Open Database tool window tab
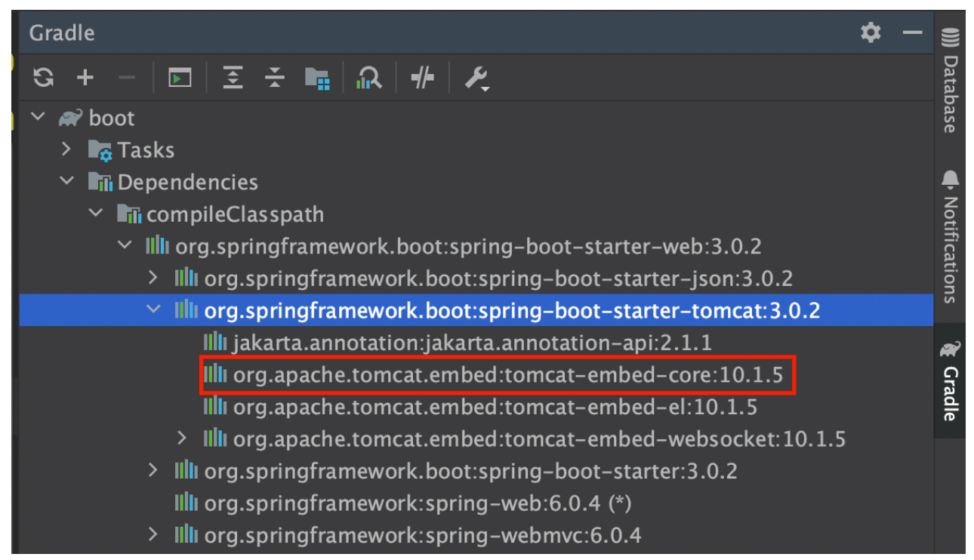Image resolution: width=974 pixels, height=560 pixels. coord(950,80)
